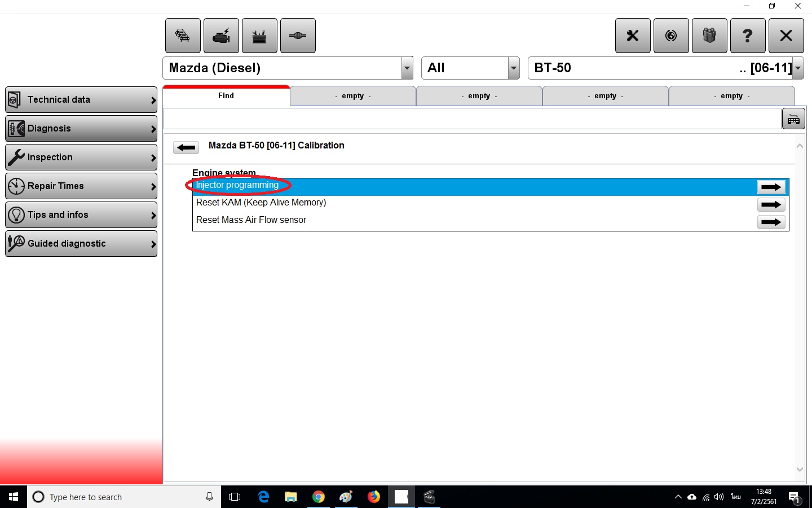Open help with the question mark button

point(748,36)
